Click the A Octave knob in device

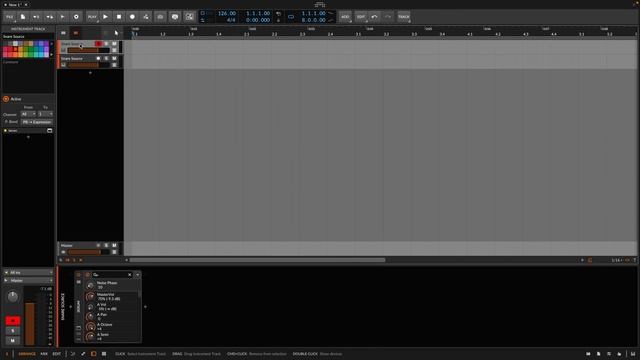pos(90,327)
